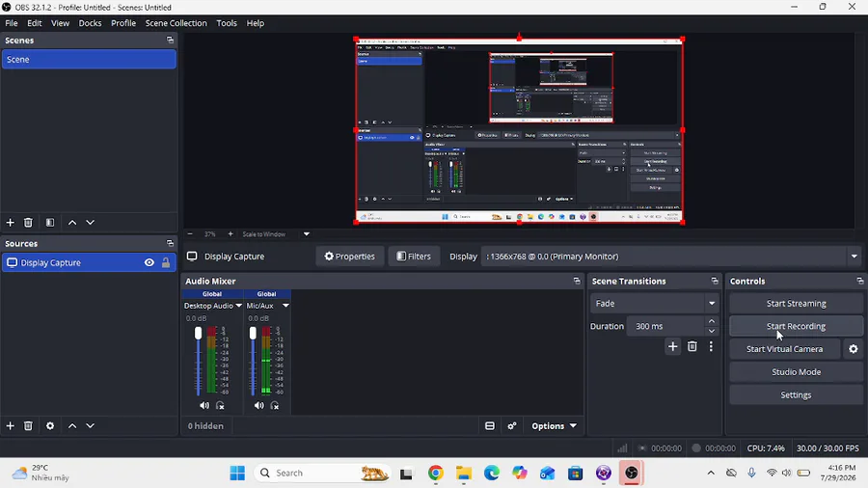Show hidden system tray icons chevron

pyautogui.click(x=711, y=474)
